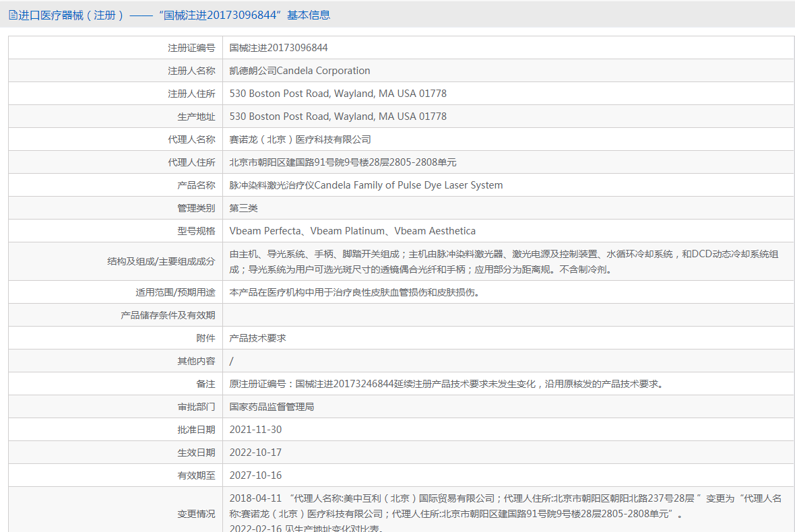Open the 产品技术要求 attachment link
This screenshot has width=795, height=532.
[257, 338]
